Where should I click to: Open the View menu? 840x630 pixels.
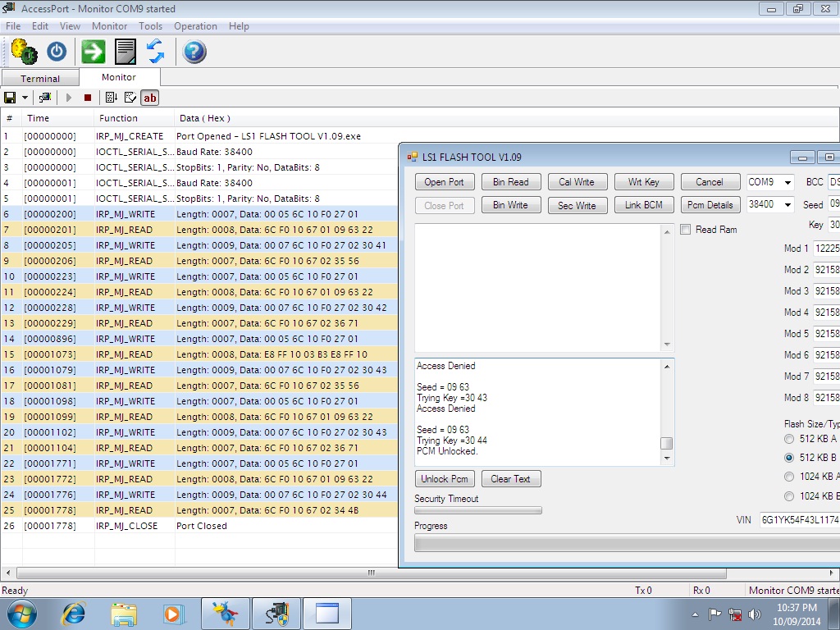tap(70, 26)
